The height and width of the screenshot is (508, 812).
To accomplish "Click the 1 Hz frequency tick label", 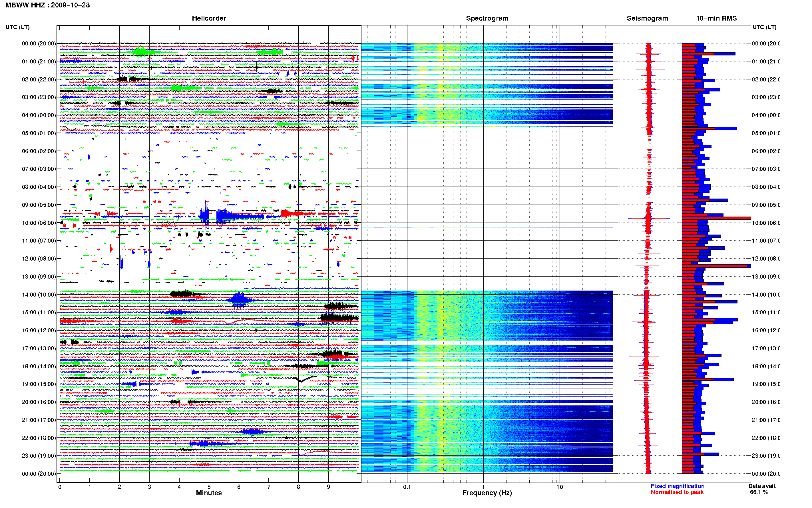I will 483,487.
